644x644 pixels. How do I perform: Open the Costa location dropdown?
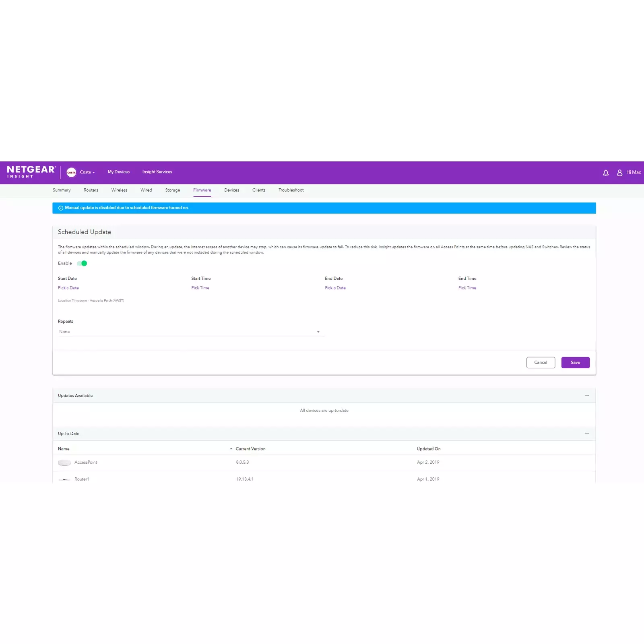[x=87, y=172]
